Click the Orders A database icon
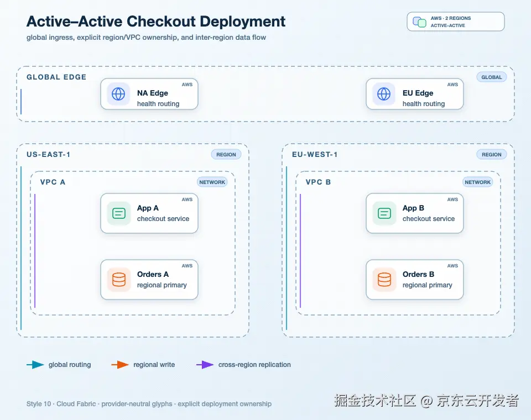The image size is (531, 420). click(119, 280)
